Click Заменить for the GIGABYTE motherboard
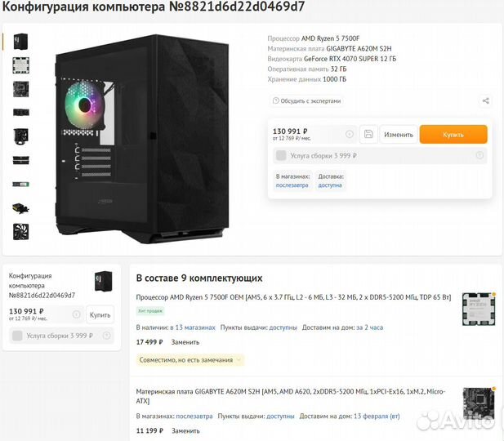Image resolution: width=504 pixels, height=441 pixels. (185, 430)
